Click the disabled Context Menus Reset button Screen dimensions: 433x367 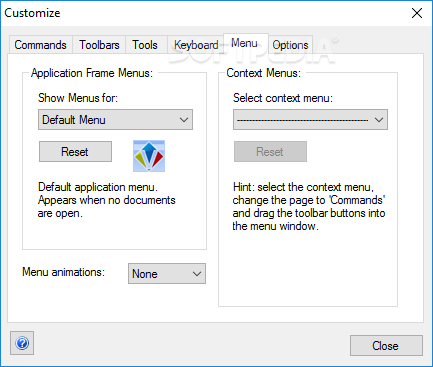click(270, 152)
